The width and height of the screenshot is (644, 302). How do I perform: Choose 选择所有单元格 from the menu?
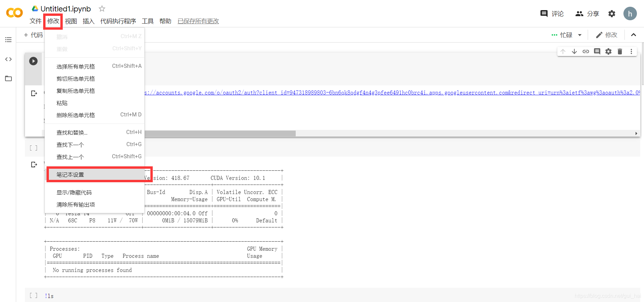[x=95, y=66]
